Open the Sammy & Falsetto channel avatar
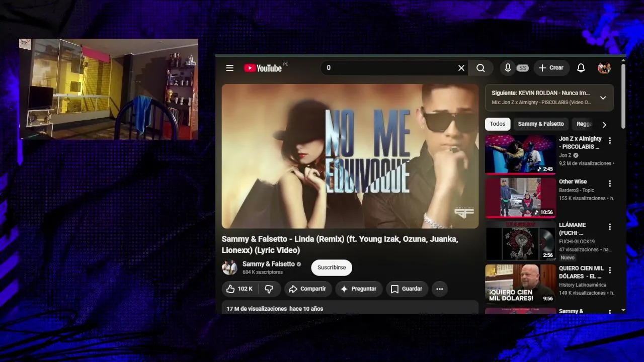 [230, 267]
